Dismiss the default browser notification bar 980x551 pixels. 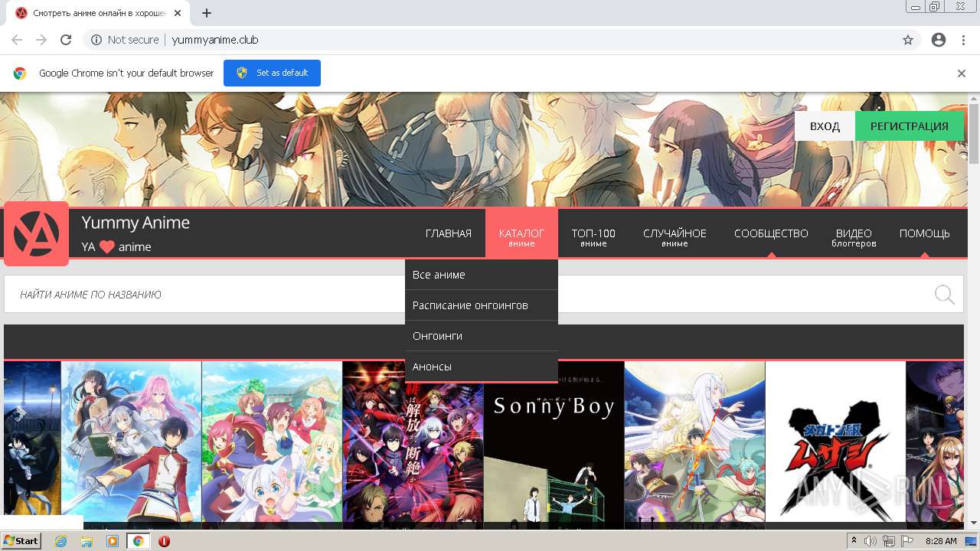(962, 73)
